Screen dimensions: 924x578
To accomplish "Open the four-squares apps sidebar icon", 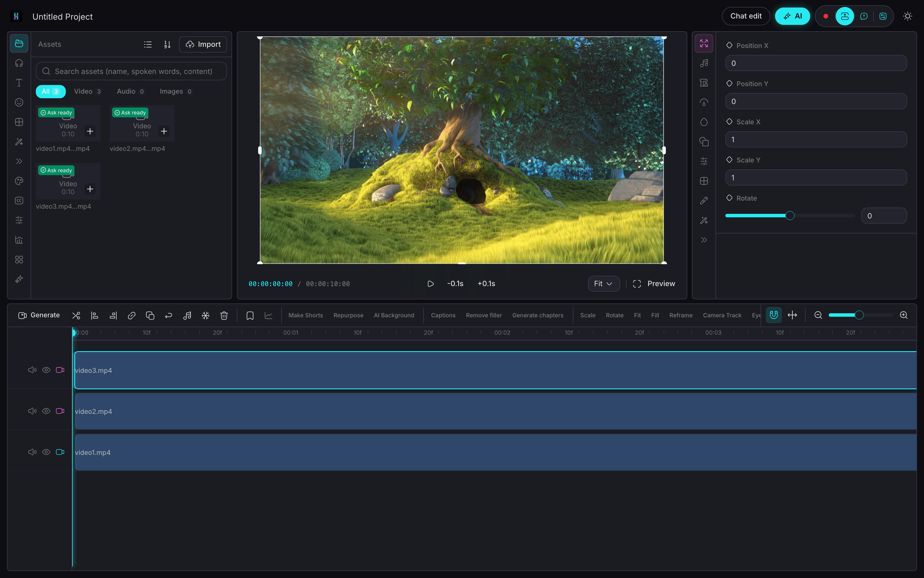I will [x=19, y=260].
